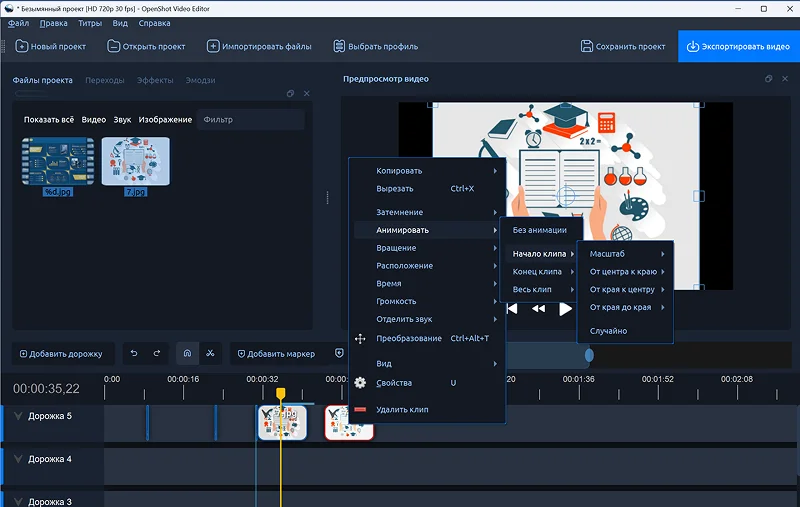Click the Import Files plus icon
Screen dimensions: 800x507
pos(212,46)
